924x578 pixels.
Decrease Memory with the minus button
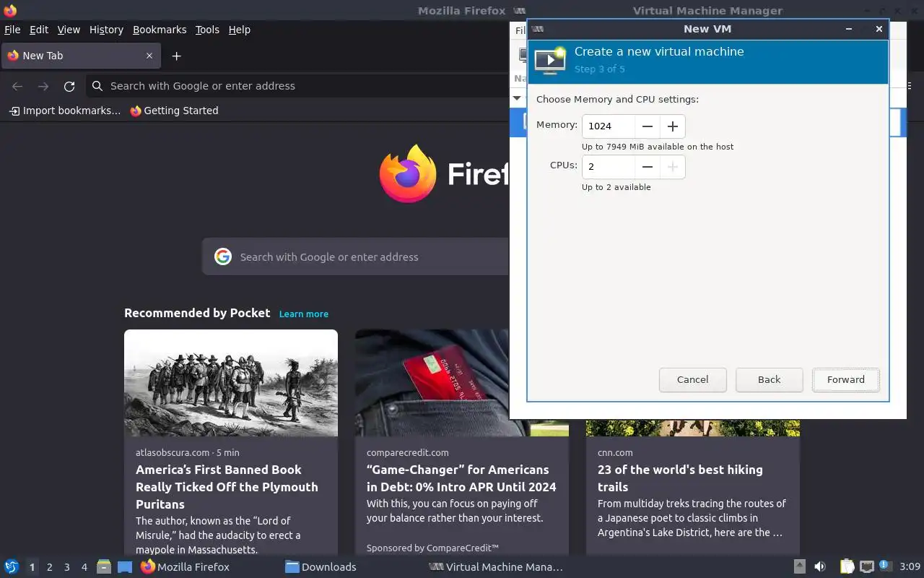click(x=648, y=126)
